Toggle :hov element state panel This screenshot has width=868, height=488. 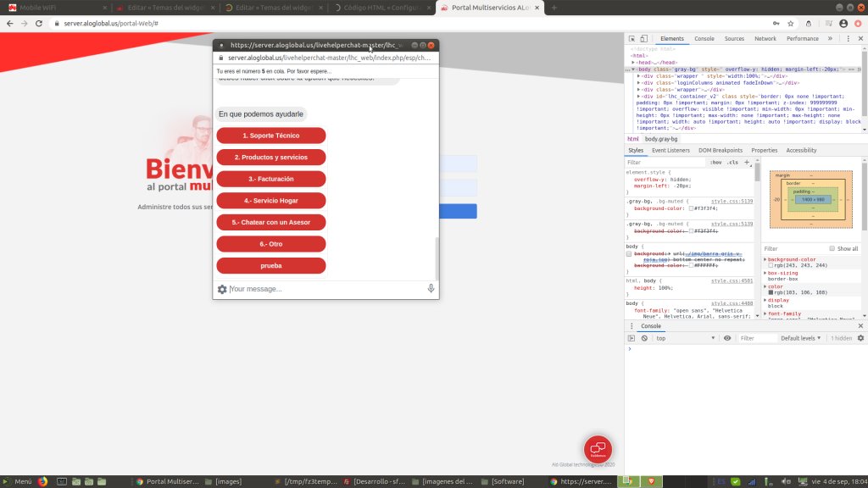coord(715,163)
